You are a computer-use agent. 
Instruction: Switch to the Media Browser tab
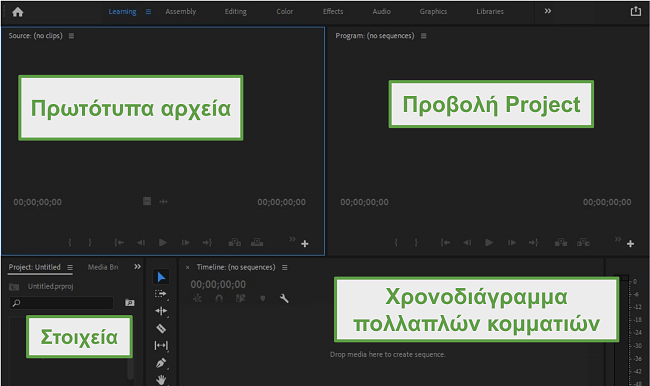point(103,267)
